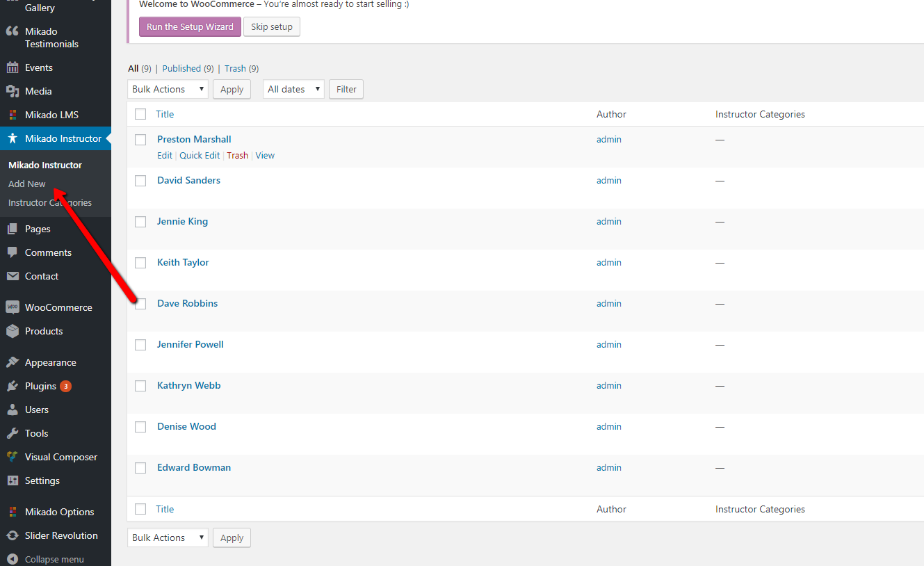Click the footer Select All checkbox
This screenshot has width=924, height=566.
[140, 509]
